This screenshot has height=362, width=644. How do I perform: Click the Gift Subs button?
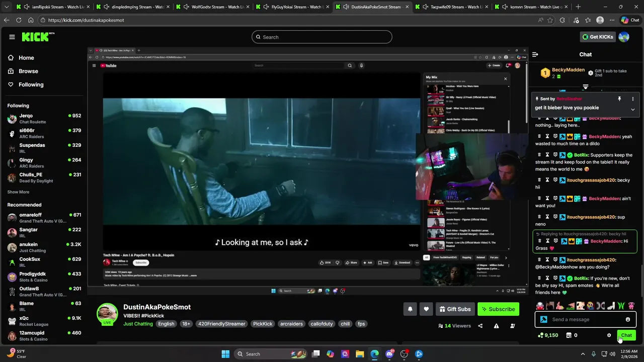coord(455,309)
